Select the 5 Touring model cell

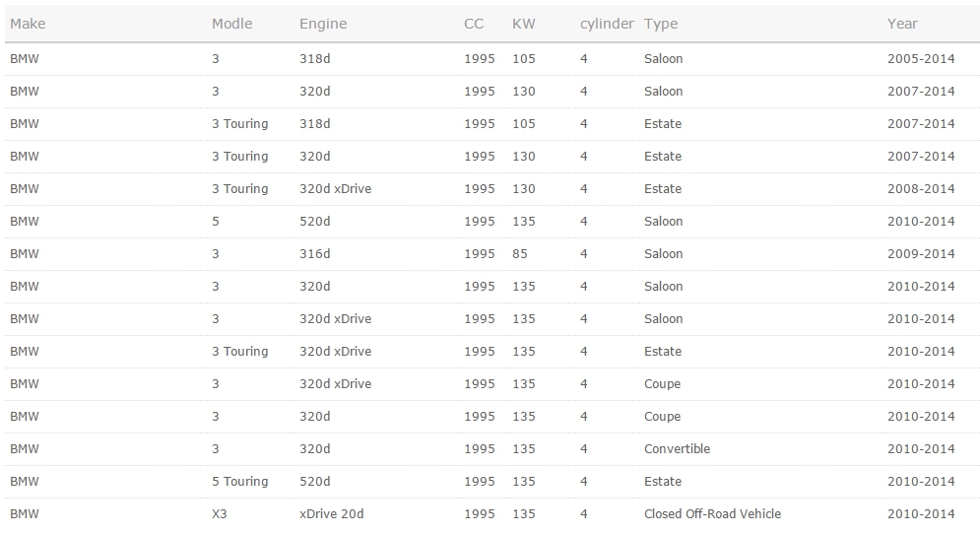[x=239, y=482]
